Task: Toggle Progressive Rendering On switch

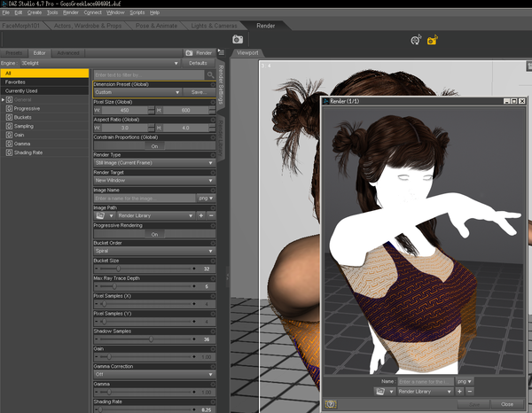Action: point(154,234)
